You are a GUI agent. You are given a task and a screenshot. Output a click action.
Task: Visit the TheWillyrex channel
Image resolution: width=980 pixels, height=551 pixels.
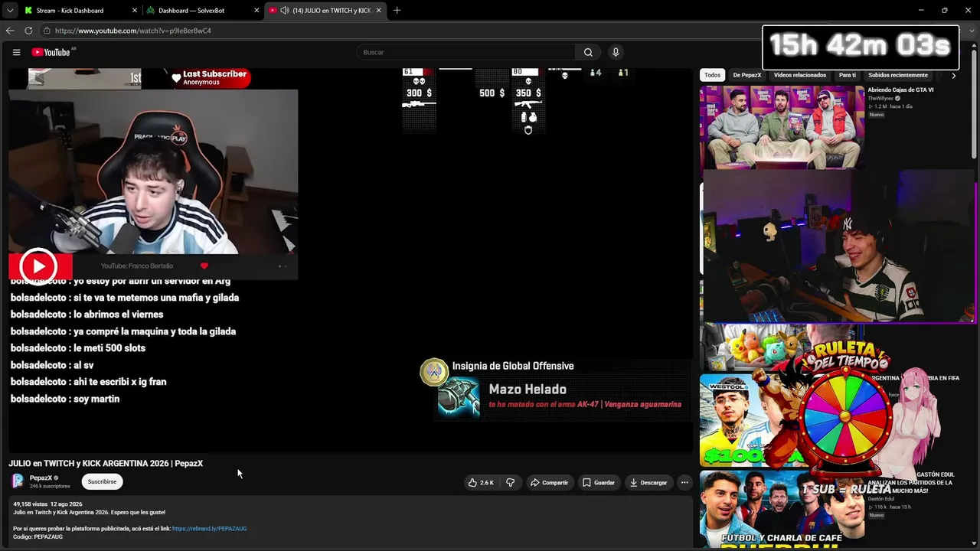[882, 99]
